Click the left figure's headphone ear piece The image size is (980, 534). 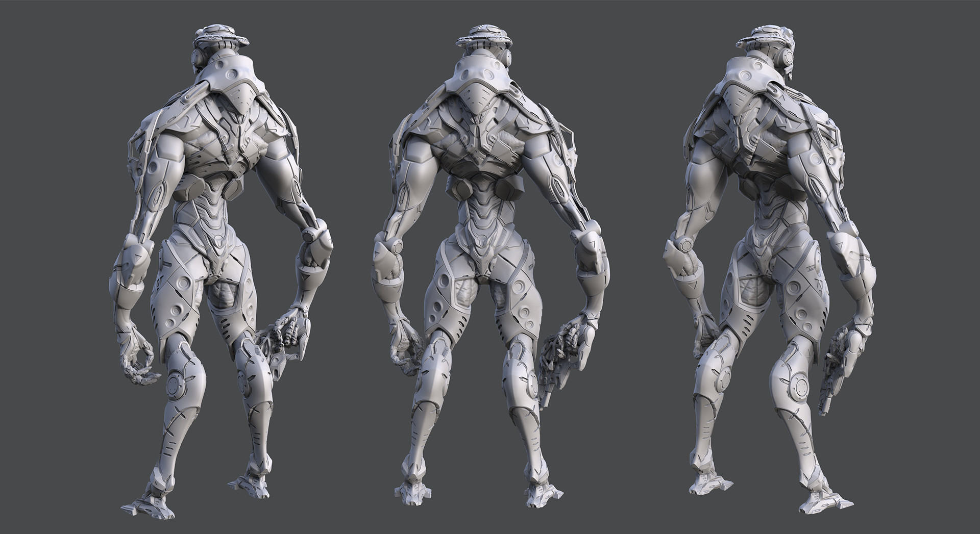point(198,60)
